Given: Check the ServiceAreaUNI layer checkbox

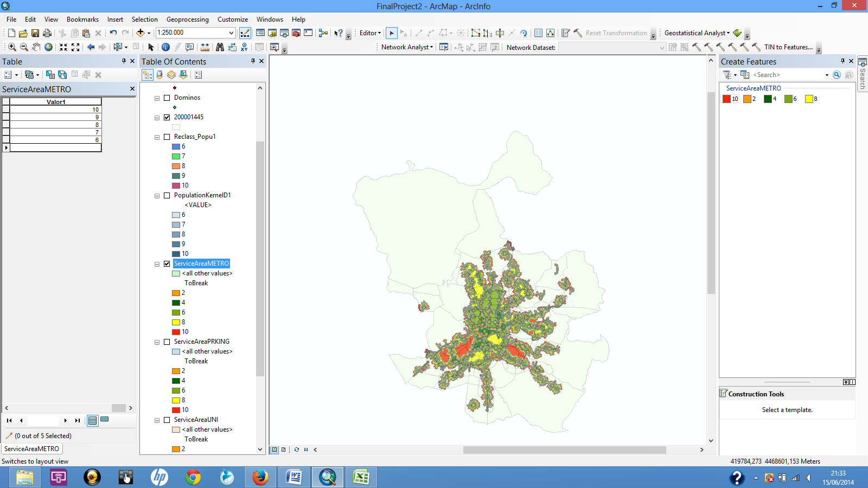Looking at the screenshot, I should tap(167, 420).
